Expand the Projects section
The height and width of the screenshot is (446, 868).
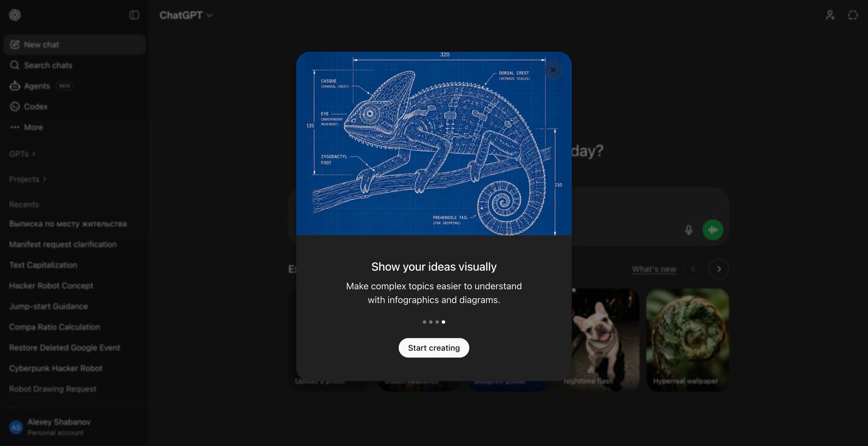click(x=28, y=179)
